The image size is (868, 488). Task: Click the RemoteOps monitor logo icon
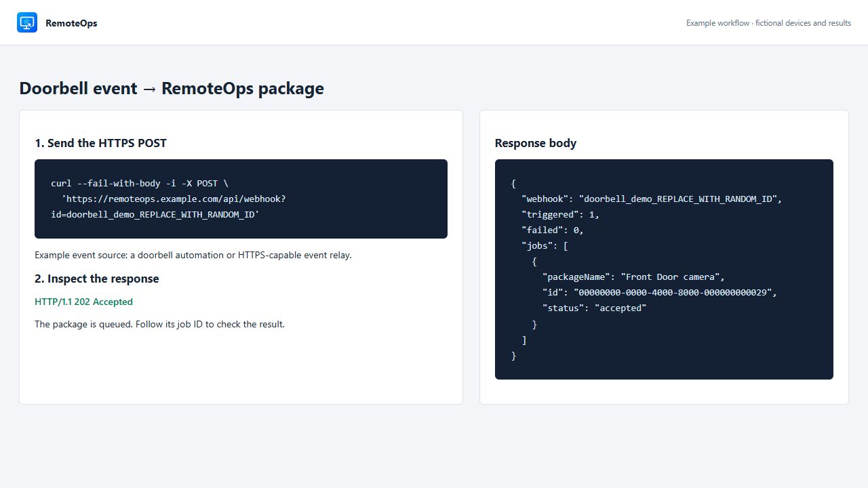[x=27, y=22]
